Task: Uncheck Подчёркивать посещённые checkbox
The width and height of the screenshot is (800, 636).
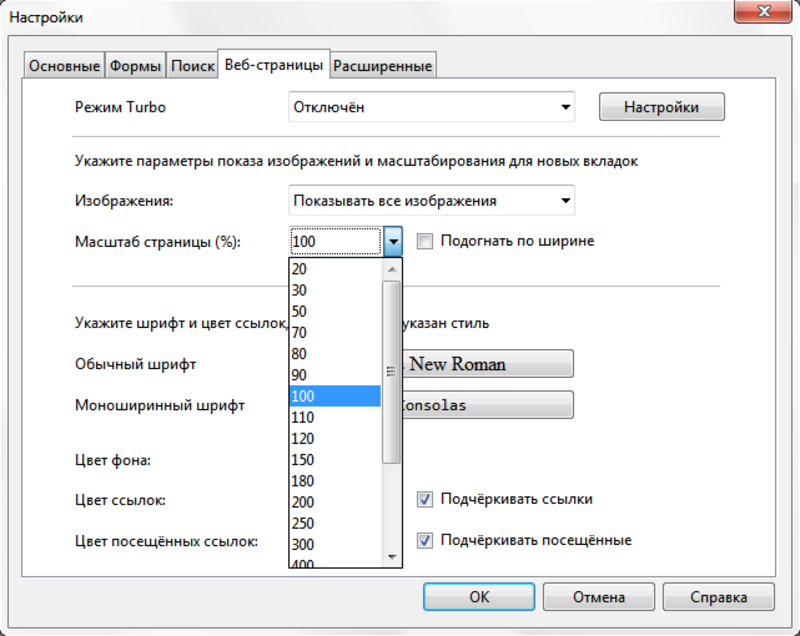Action: click(x=424, y=540)
